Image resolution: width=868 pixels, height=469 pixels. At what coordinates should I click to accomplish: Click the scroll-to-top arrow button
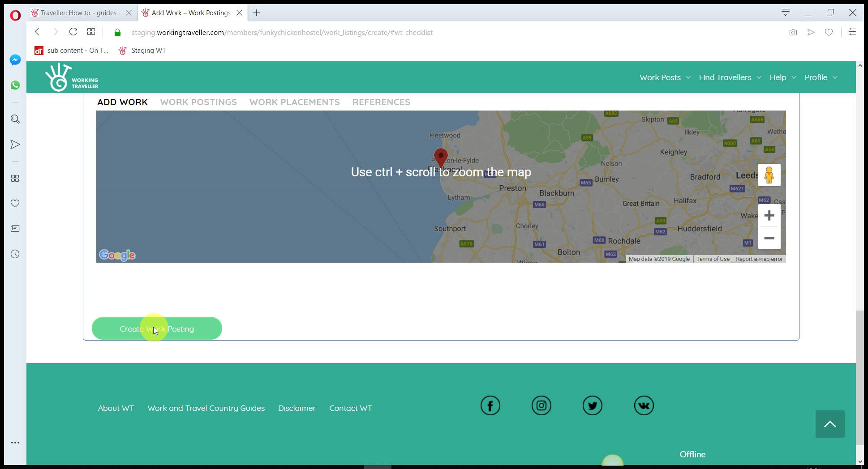(829, 424)
